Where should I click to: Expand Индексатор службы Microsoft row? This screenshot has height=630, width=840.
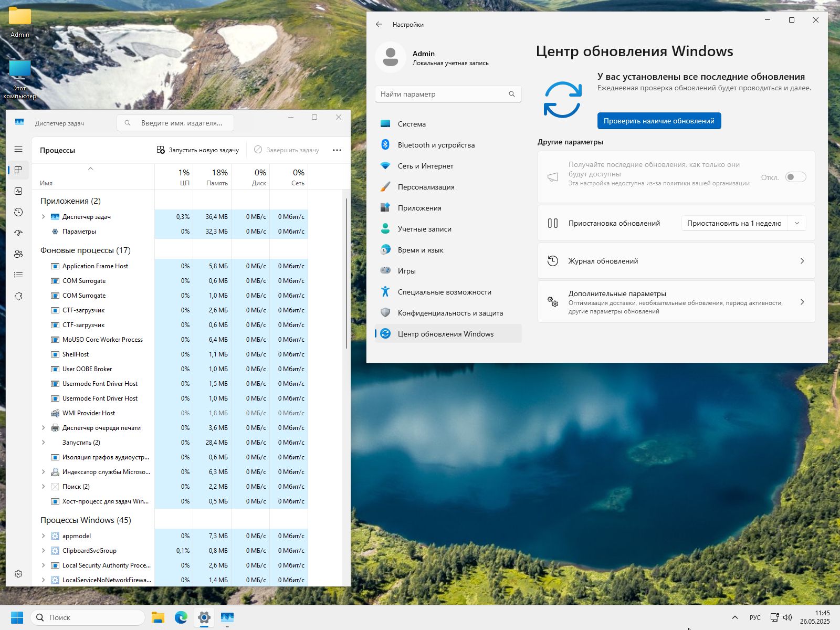[44, 472]
